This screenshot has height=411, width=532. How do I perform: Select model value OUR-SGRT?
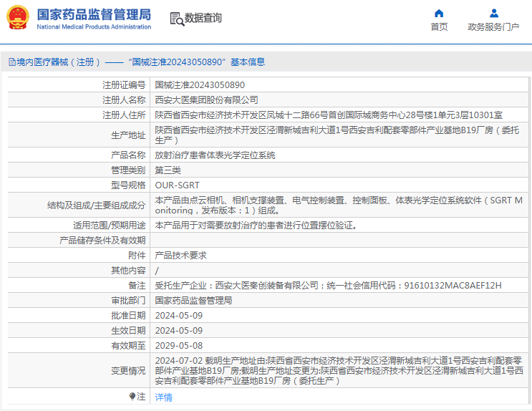click(x=177, y=185)
